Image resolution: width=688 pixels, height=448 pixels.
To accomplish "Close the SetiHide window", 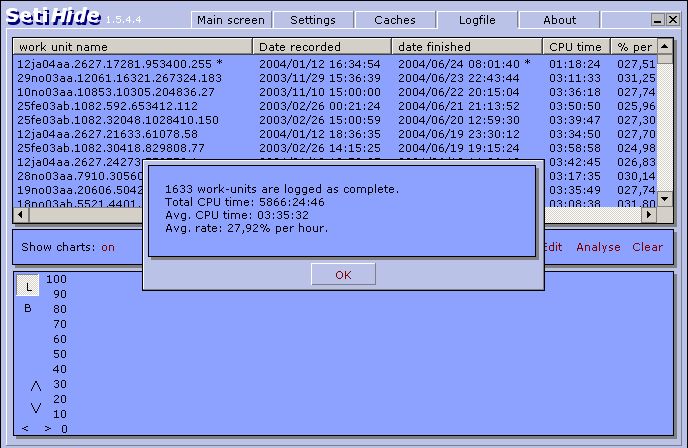I will pos(673,20).
